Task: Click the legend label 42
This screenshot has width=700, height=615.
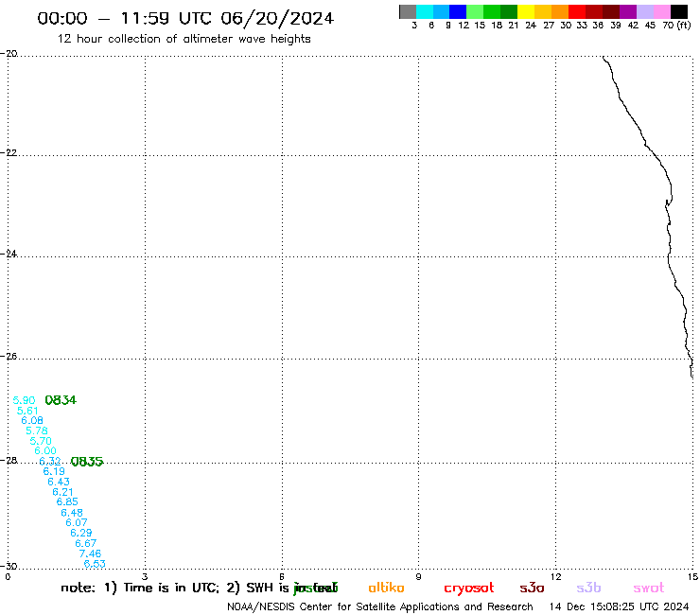Action: [633, 25]
